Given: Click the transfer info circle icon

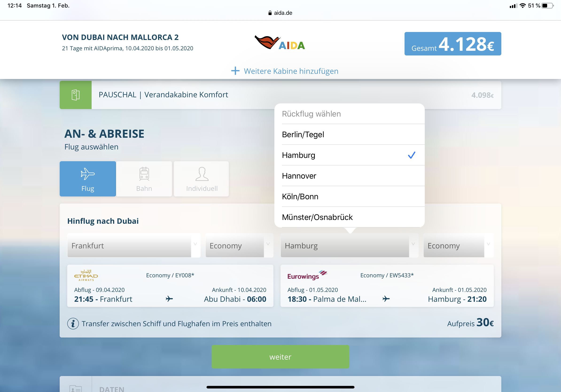Looking at the screenshot, I should point(73,324).
